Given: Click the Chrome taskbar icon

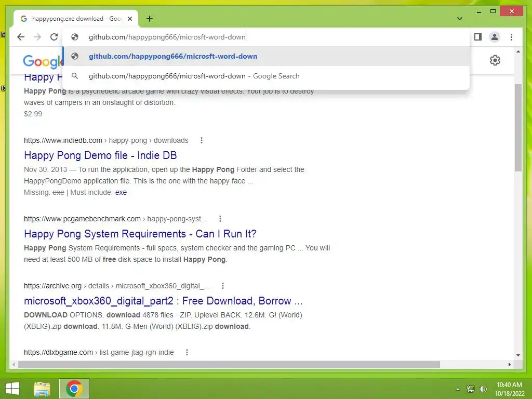Looking at the screenshot, I should pos(74,389).
